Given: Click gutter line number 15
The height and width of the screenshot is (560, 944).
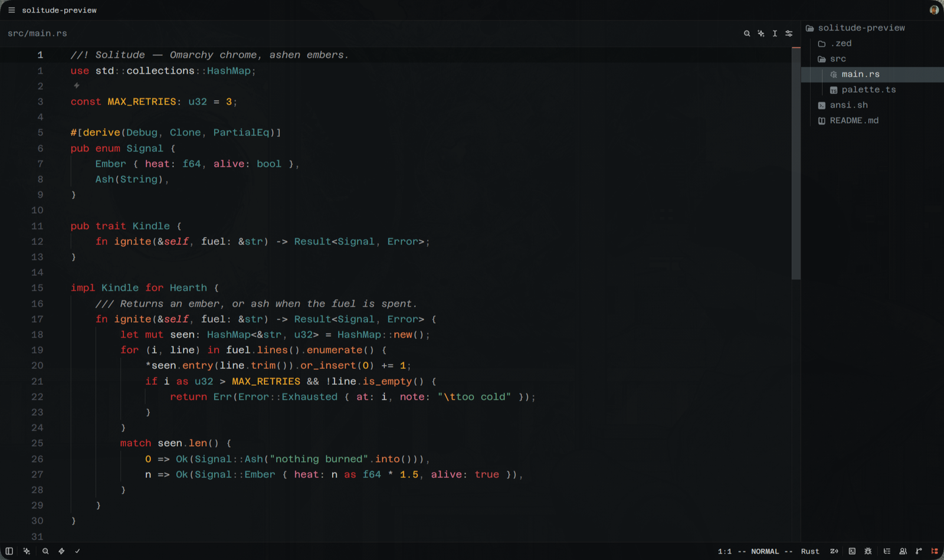Looking at the screenshot, I should pyautogui.click(x=37, y=288).
